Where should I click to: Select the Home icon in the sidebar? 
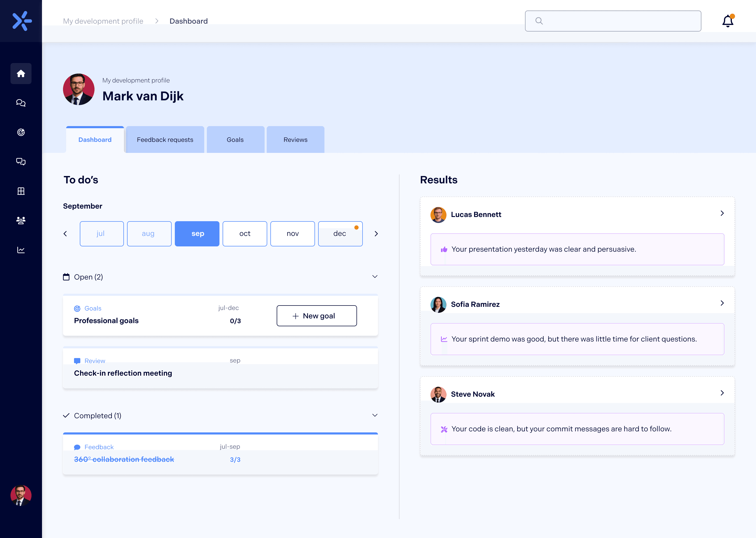point(21,74)
